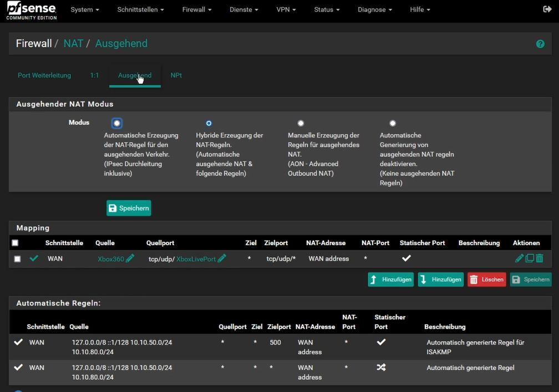This screenshot has height=392, width=559.
Task: Tick the WAN mapping row checkbox
Action: (18, 259)
